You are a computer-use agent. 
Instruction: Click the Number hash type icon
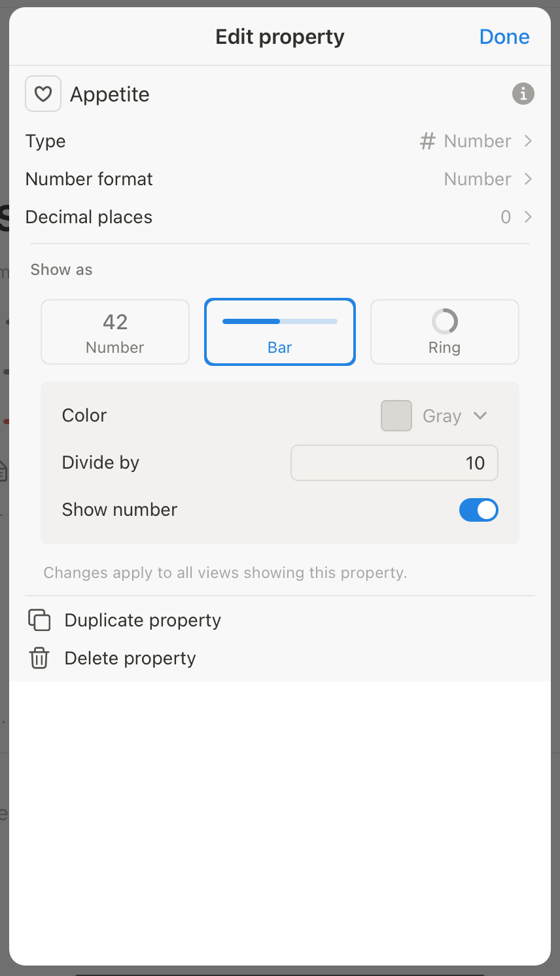pos(429,141)
